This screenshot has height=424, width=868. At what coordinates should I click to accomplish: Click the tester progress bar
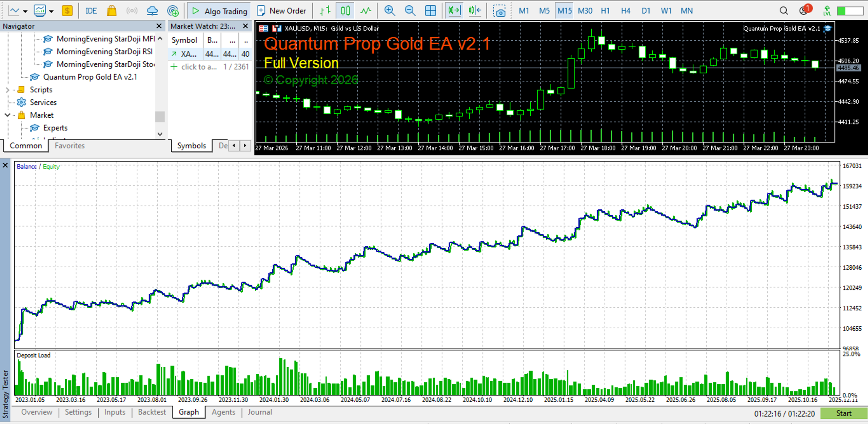click(x=784, y=413)
